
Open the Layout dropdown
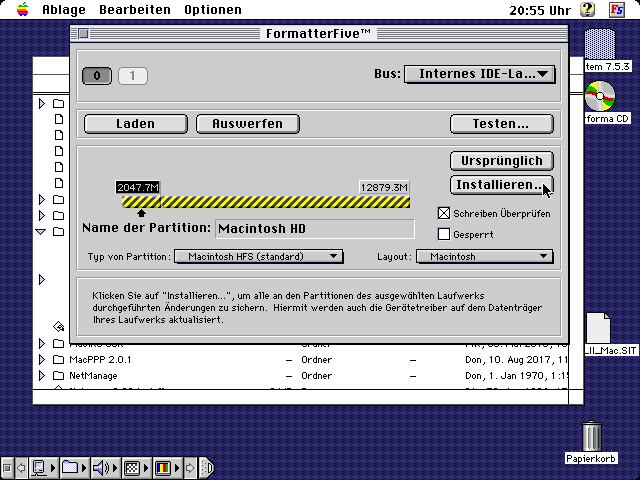coord(485,257)
